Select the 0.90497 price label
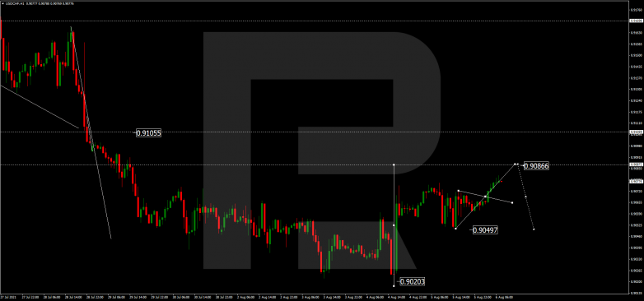This screenshot has width=644, height=301. coord(485,230)
